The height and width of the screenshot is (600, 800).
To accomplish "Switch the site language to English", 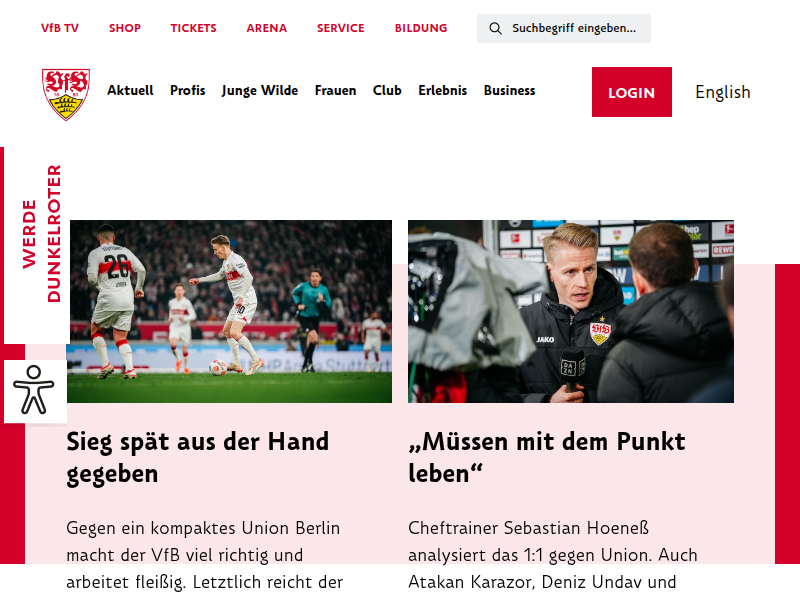I will coord(722,92).
